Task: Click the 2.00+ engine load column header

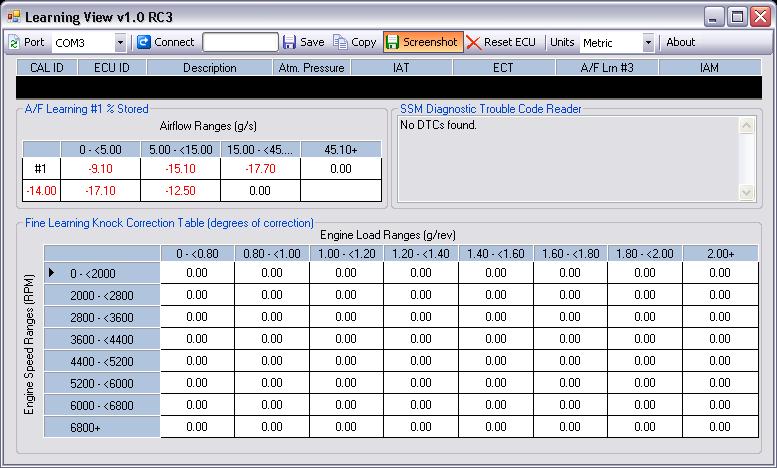Action: point(719,254)
